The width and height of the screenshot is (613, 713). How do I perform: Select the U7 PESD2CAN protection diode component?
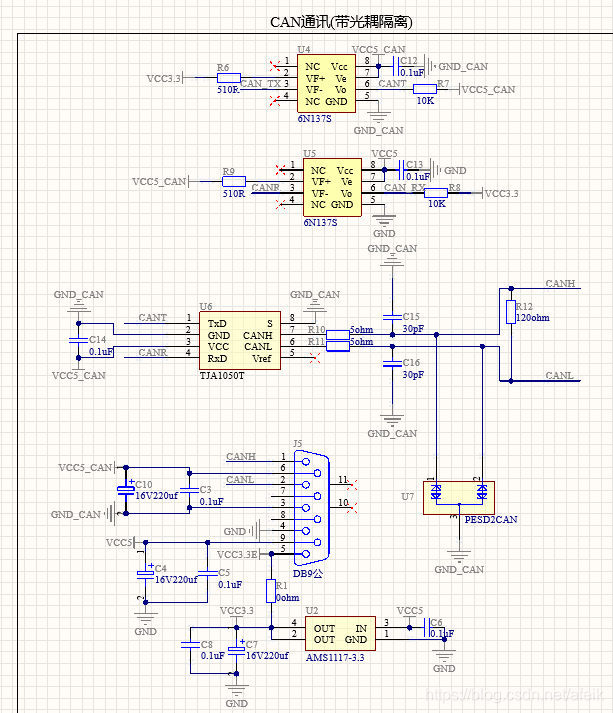click(459, 498)
